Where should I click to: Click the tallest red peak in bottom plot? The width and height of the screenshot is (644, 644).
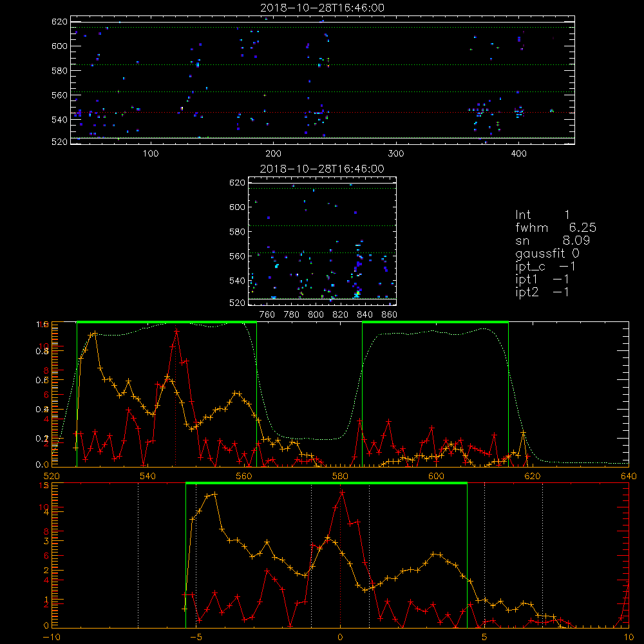[342, 491]
